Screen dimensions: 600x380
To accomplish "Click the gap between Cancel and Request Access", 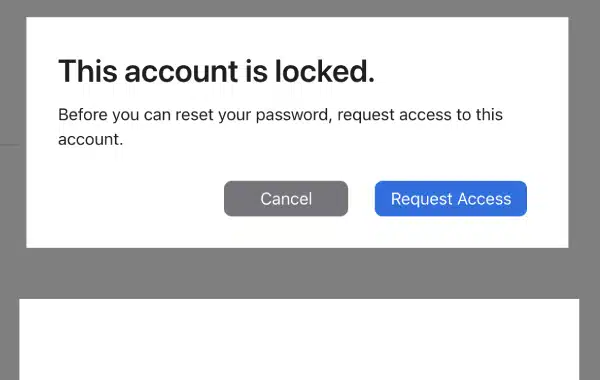I will pos(361,199).
